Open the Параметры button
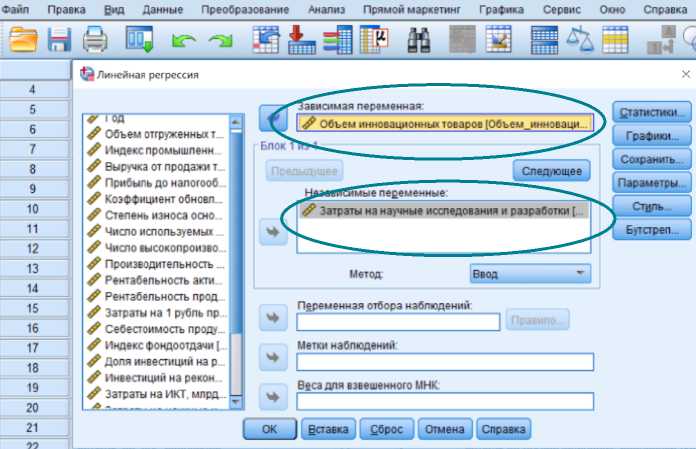 click(x=652, y=183)
